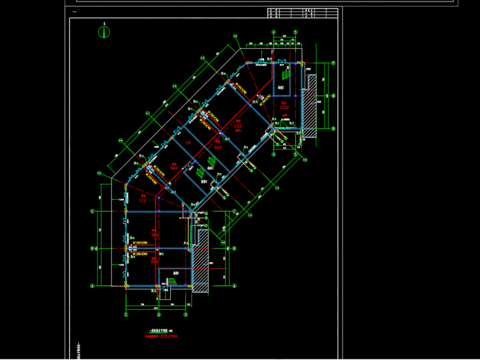480x360 pixels.
Task: Select the red subtitle under the drawing title
Action: click(161, 336)
